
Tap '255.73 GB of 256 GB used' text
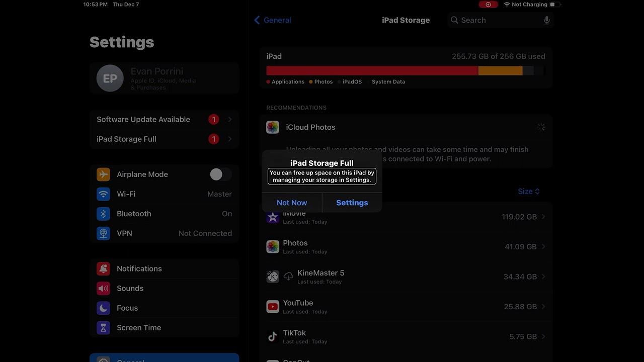499,56
